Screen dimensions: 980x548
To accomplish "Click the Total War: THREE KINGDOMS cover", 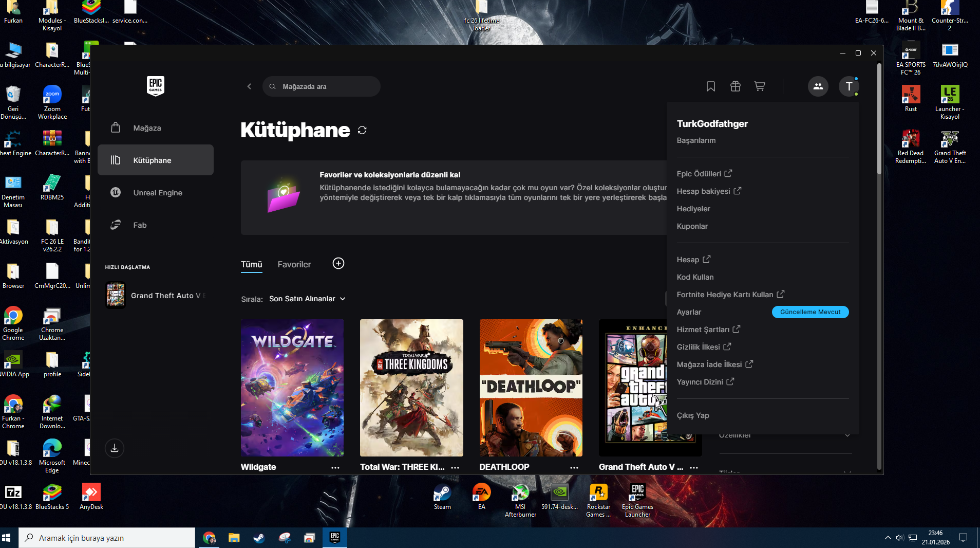I will coord(411,388).
